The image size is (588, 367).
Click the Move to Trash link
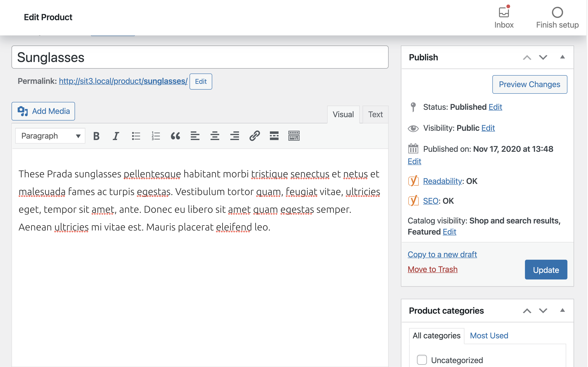click(x=432, y=269)
